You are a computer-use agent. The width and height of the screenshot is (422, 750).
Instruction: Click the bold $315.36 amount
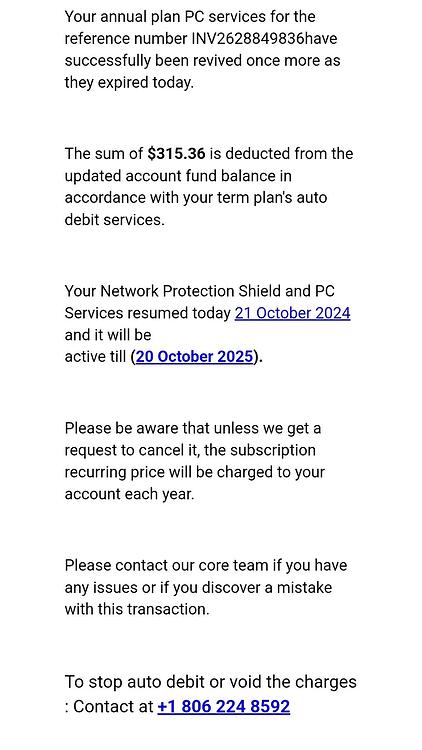click(177, 154)
